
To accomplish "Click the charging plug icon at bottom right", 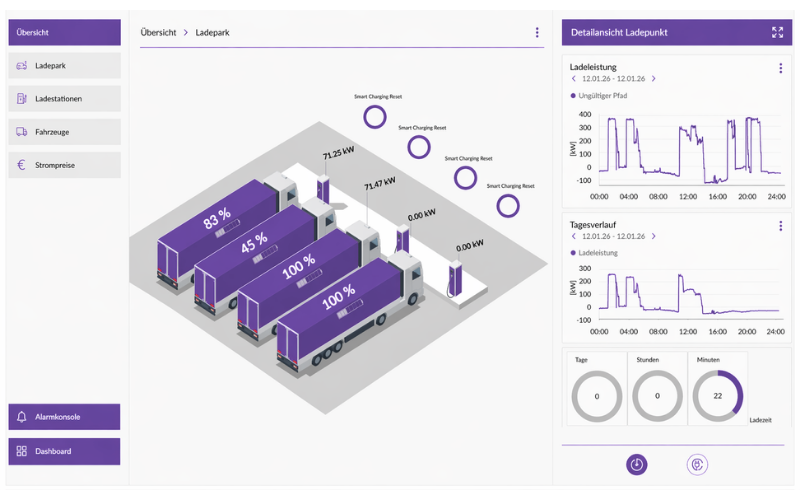I will tap(697, 464).
